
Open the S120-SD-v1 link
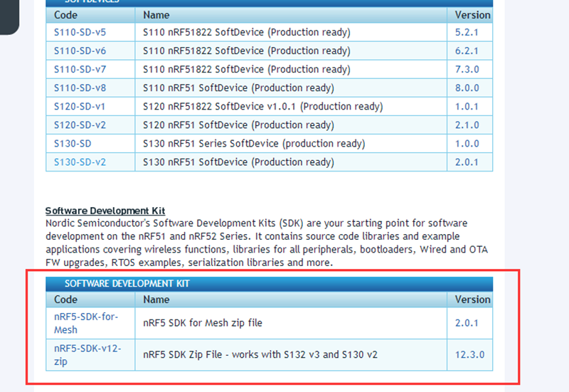click(x=80, y=107)
